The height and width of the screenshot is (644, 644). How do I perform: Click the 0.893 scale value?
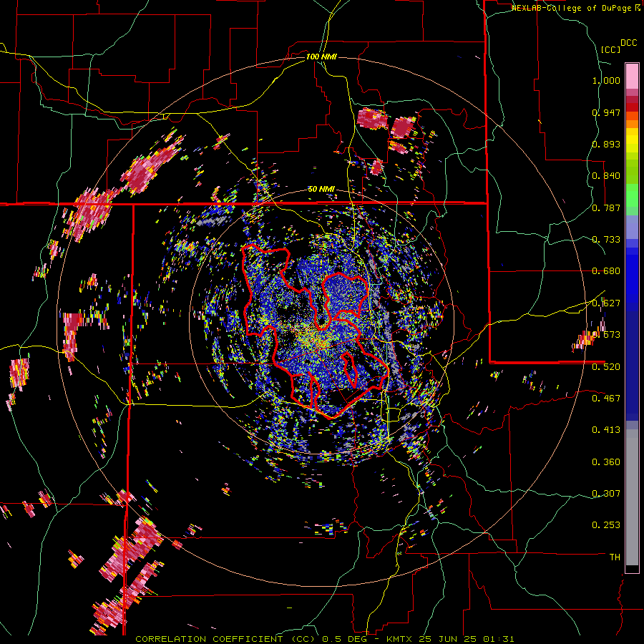tap(606, 144)
